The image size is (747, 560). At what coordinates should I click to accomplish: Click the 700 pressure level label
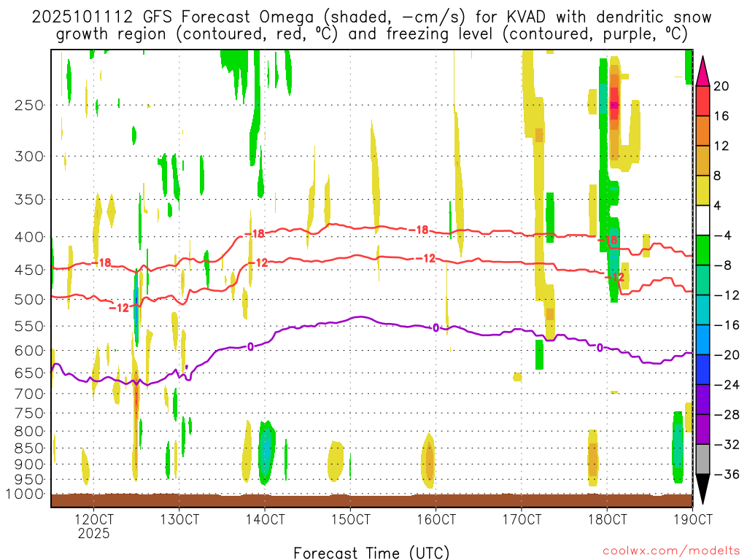(x=29, y=394)
